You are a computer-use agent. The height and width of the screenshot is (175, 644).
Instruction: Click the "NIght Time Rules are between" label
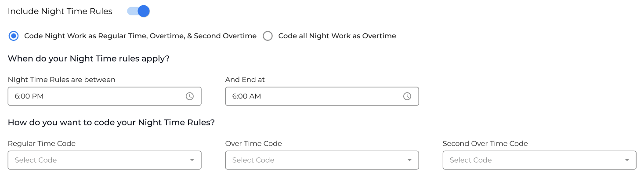62,80
